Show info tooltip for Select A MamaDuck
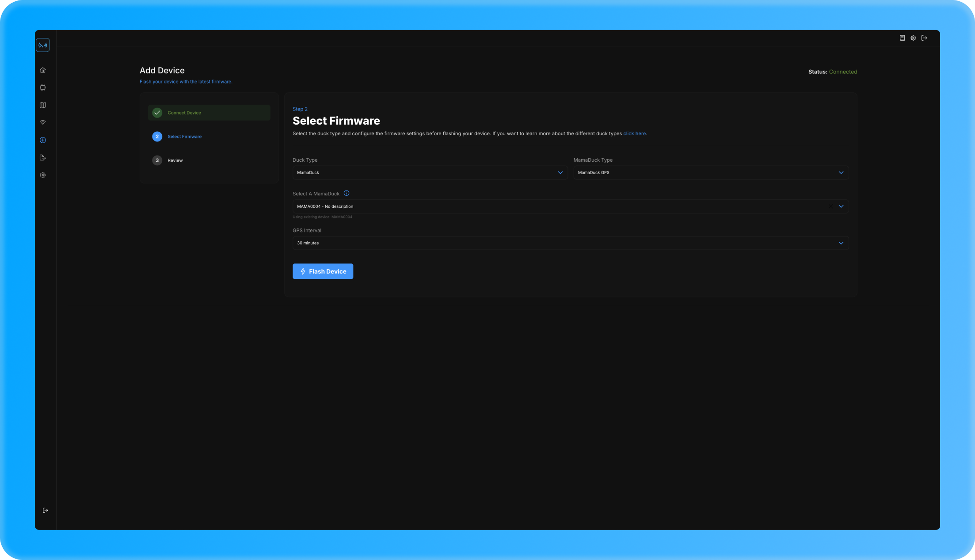Image resolution: width=975 pixels, height=560 pixels. click(347, 193)
